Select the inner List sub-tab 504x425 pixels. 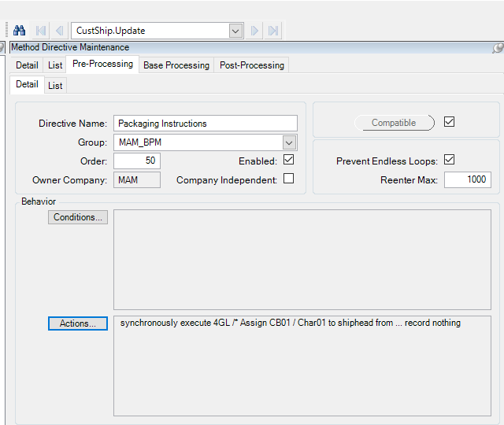55,86
